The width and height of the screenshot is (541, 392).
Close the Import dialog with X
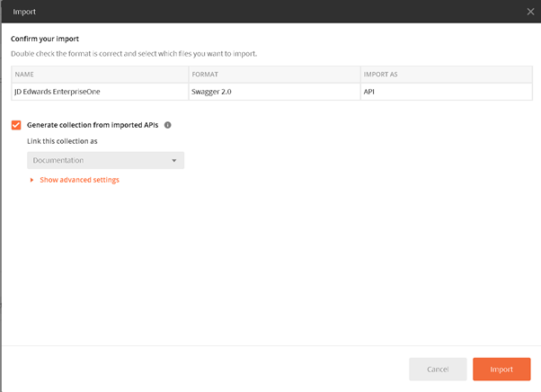point(530,12)
